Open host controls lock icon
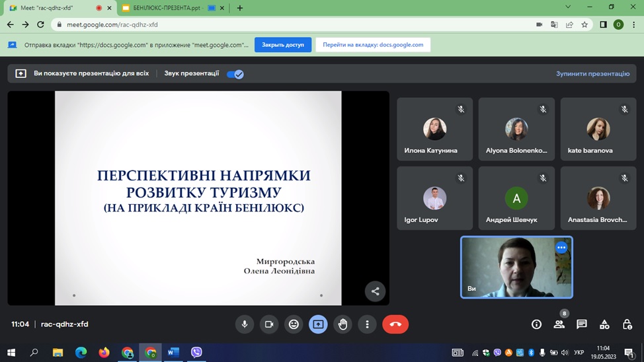 pos(627,324)
